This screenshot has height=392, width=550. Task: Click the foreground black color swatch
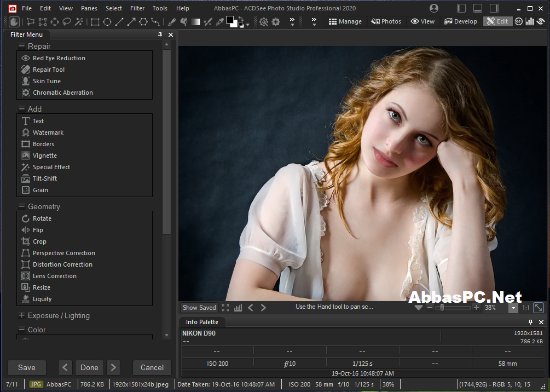pos(230,20)
